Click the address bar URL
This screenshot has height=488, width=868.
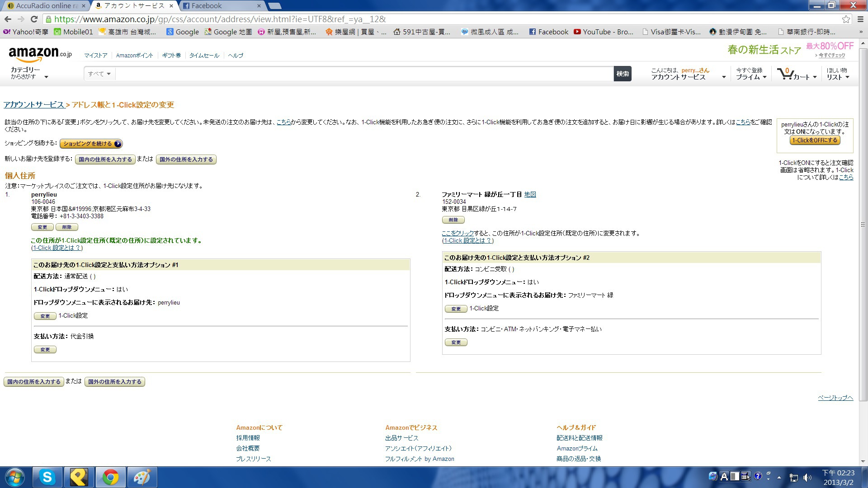pyautogui.click(x=220, y=19)
